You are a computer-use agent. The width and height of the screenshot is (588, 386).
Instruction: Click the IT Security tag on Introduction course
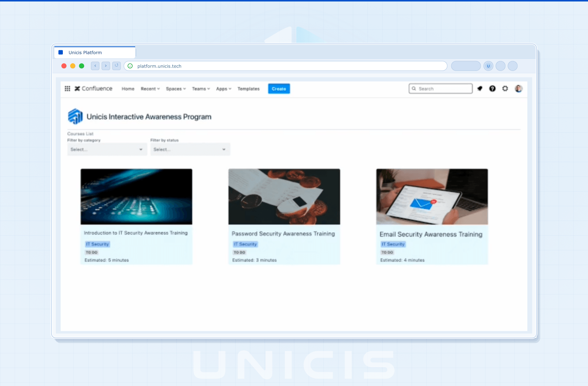[97, 244]
